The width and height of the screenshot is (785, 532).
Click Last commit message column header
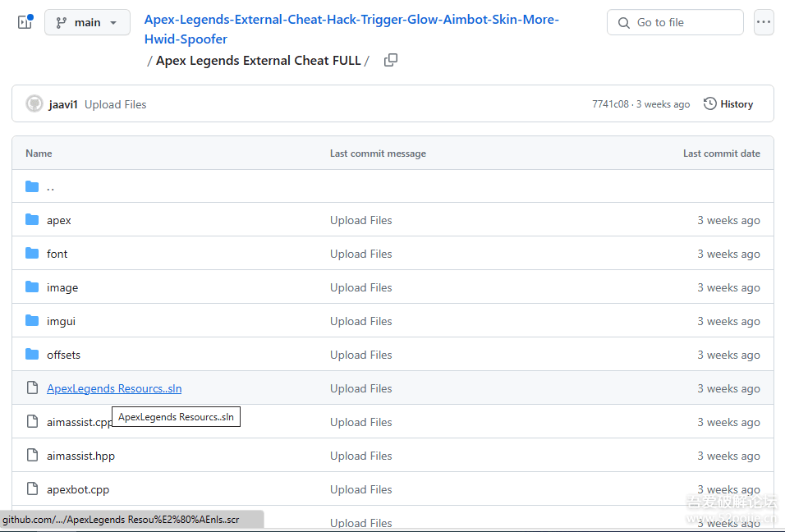[378, 154]
